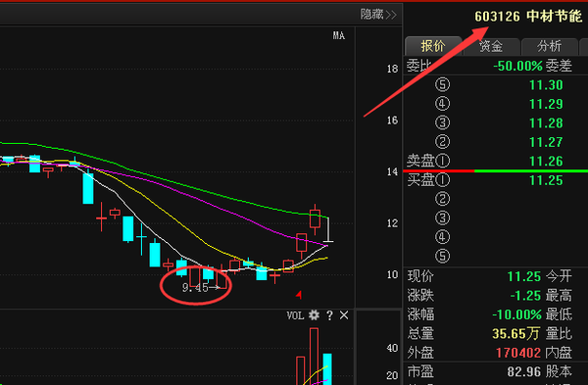
Task: Click sell level 3 price 11.28
Action: coord(546,123)
